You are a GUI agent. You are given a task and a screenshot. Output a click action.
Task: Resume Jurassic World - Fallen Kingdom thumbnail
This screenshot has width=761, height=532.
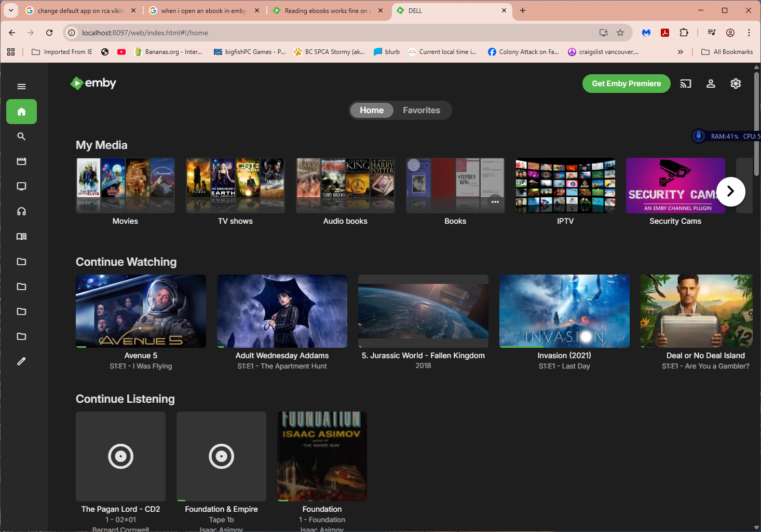tap(423, 311)
